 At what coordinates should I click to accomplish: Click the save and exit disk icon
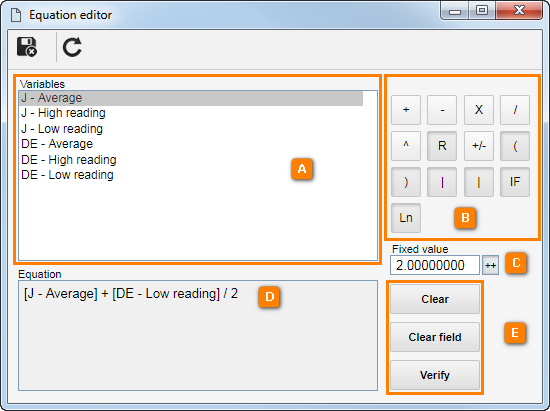(x=27, y=47)
